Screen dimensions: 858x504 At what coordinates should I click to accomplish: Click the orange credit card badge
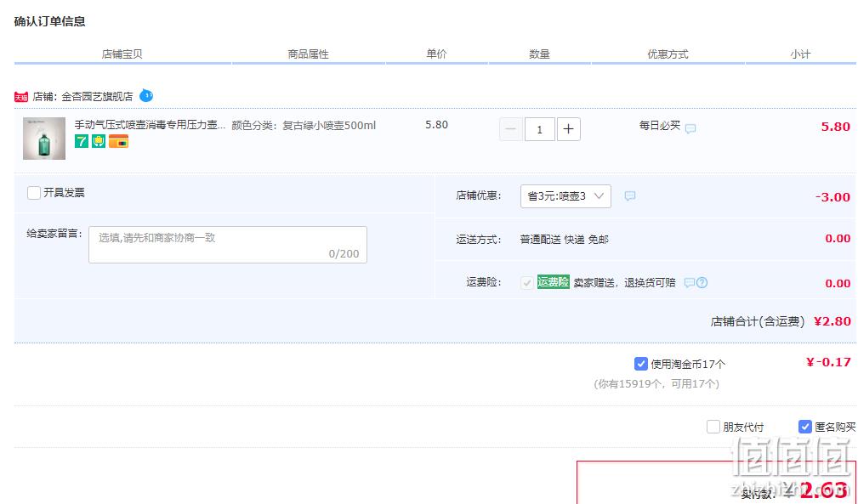tap(118, 141)
